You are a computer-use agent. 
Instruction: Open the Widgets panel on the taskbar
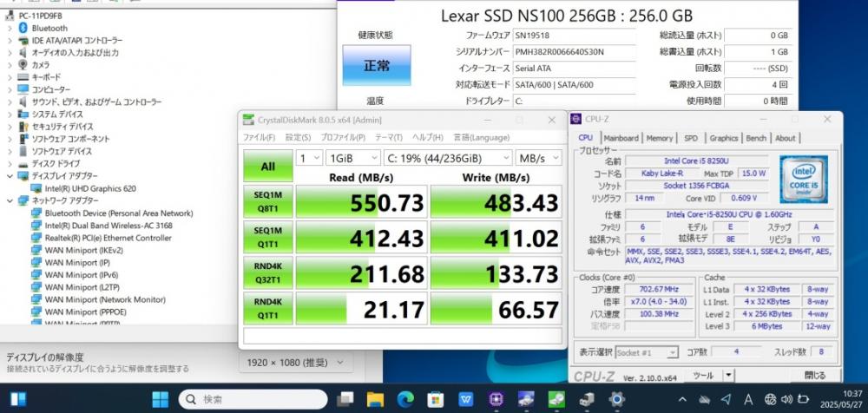17,399
